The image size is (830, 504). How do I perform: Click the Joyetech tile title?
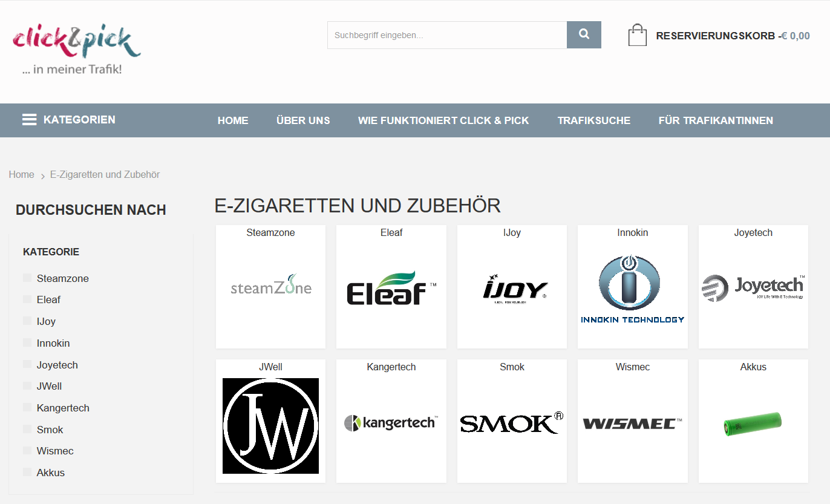[x=753, y=232]
